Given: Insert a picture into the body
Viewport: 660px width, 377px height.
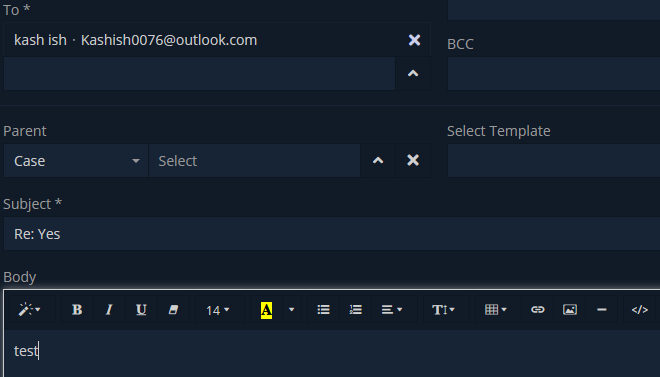Looking at the screenshot, I should [x=570, y=310].
